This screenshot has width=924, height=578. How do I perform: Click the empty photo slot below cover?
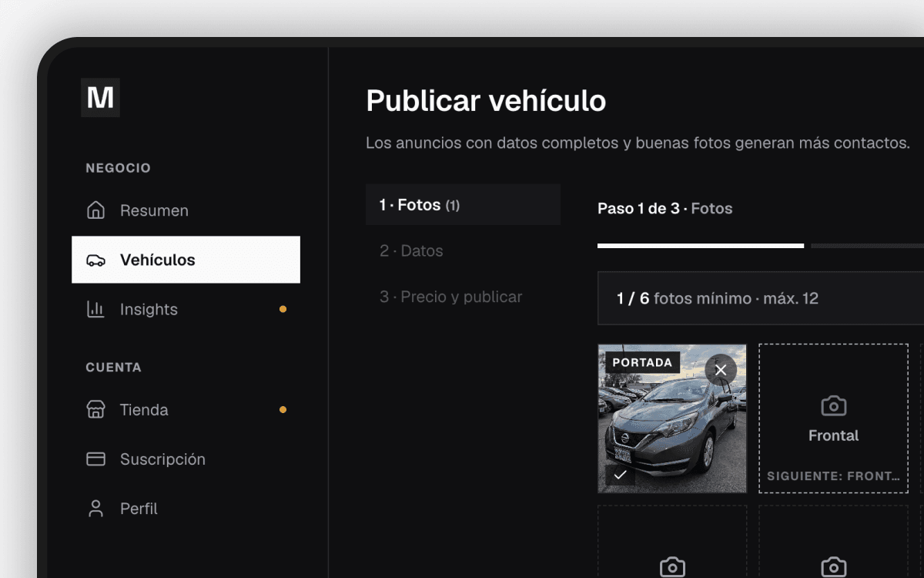click(x=672, y=542)
